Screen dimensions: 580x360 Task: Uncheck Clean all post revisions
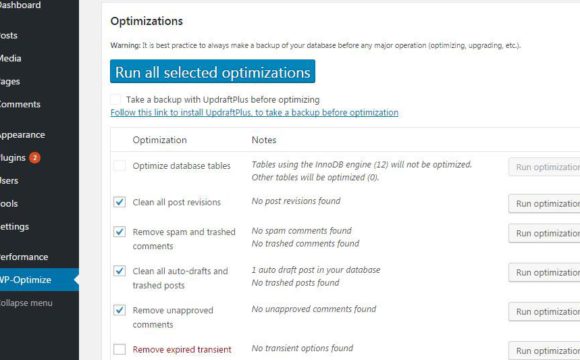tap(119, 202)
